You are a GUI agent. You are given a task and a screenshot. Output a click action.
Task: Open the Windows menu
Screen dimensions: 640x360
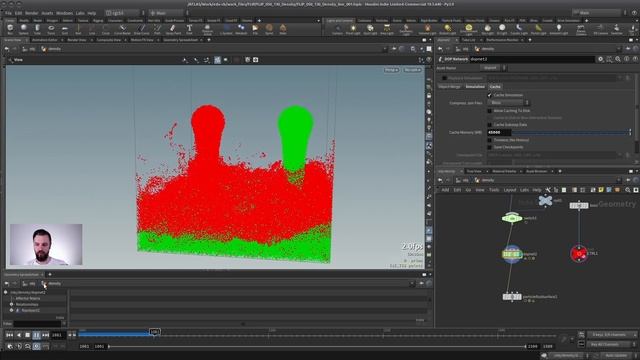click(x=64, y=13)
